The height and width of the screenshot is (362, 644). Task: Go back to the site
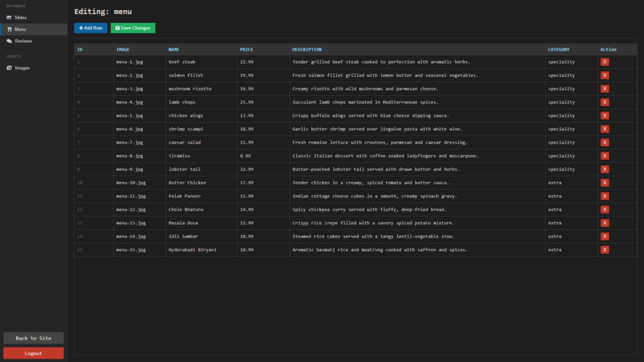coord(34,338)
